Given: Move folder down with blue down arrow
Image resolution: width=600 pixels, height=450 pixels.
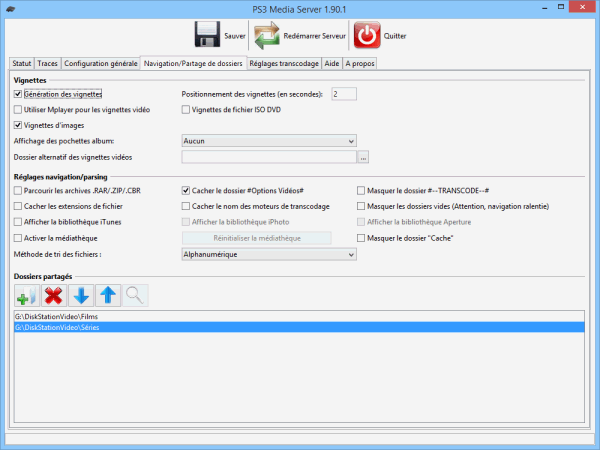Looking at the screenshot, I should [81, 294].
